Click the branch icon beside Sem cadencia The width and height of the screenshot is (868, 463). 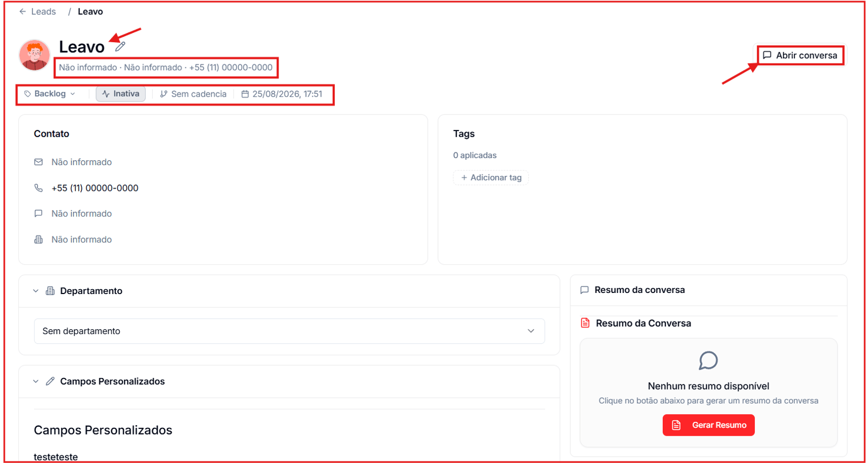[x=164, y=94]
